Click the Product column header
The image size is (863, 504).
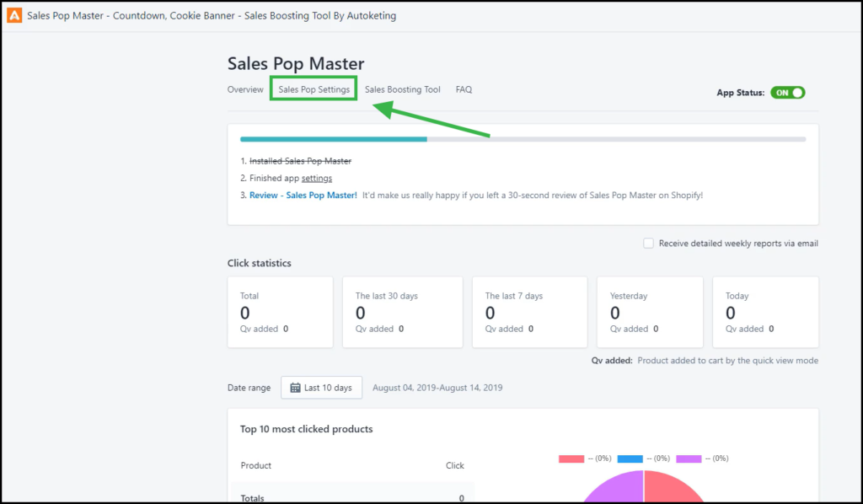coord(256,465)
